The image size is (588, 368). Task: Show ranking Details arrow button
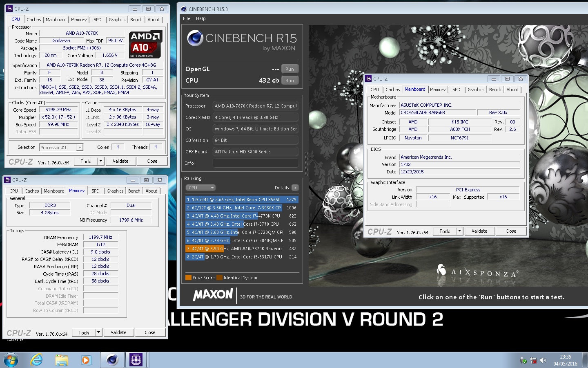(x=295, y=188)
